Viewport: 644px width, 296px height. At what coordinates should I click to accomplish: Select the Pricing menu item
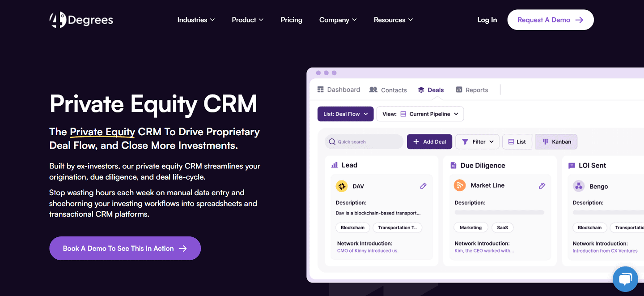click(291, 20)
